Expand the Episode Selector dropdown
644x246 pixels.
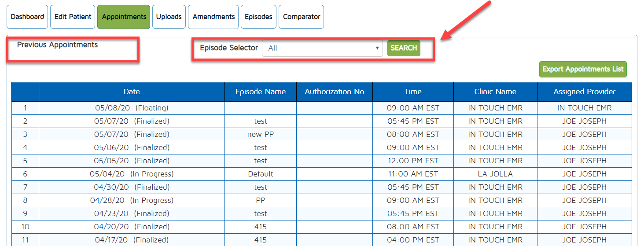point(323,48)
